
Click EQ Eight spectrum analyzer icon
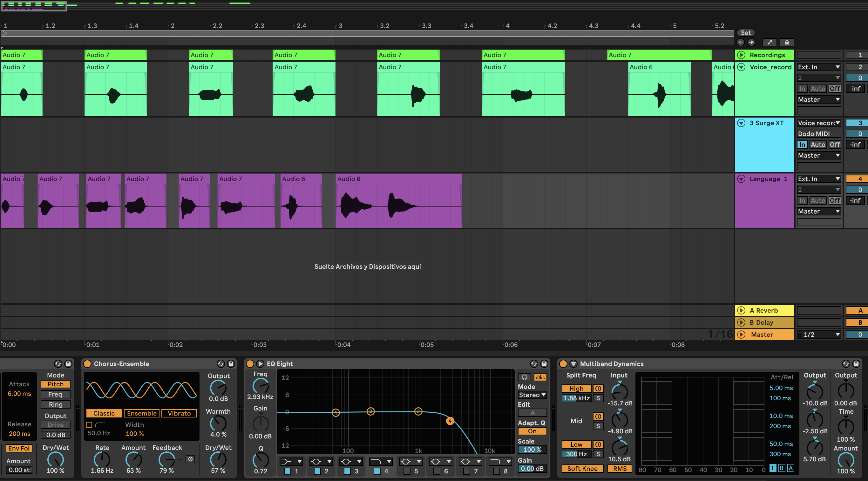[x=540, y=377]
